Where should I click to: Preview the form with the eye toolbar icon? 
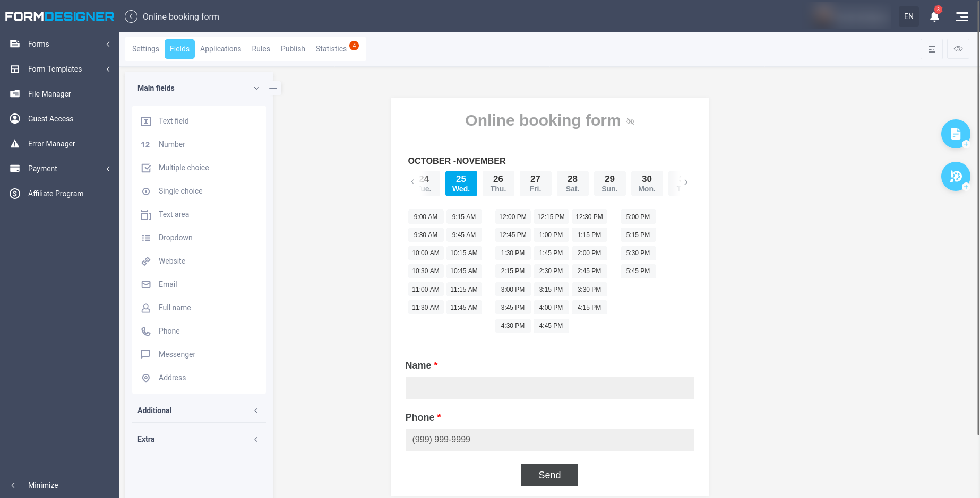coord(958,48)
